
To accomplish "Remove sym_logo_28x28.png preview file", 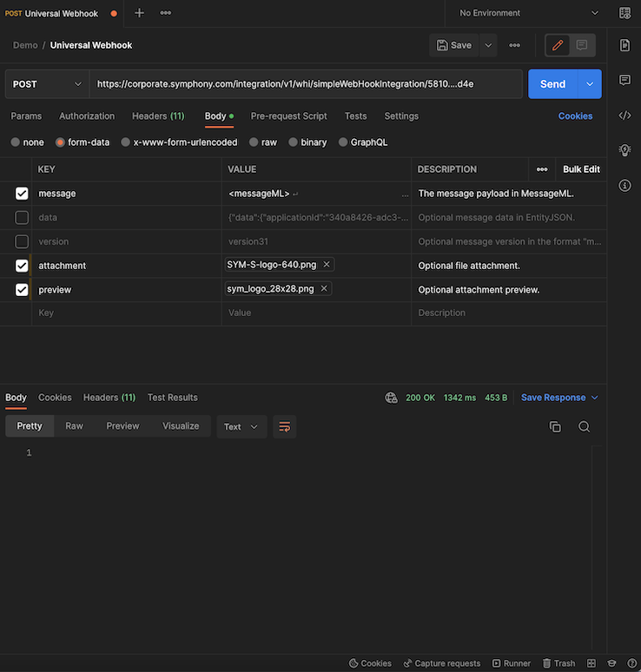I will click(x=324, y=288).
